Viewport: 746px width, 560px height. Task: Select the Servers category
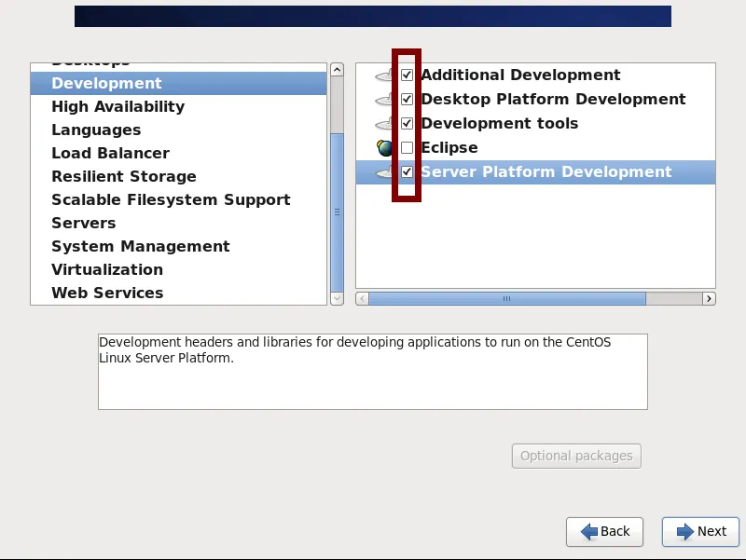click(178, 223)
